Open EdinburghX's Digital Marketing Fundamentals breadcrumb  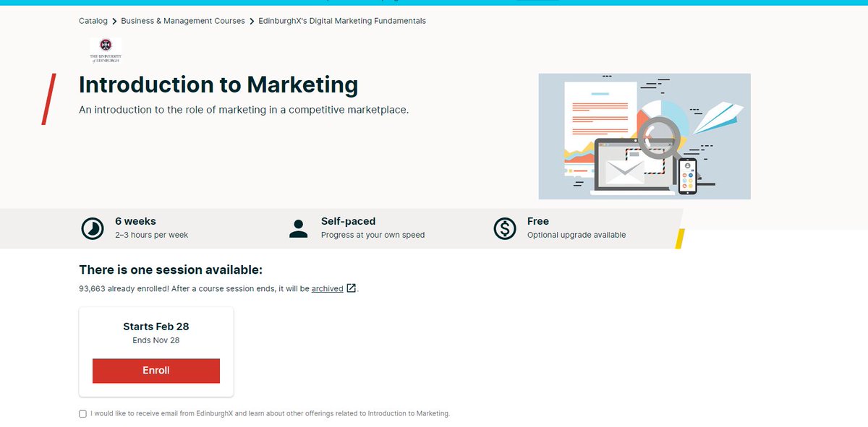click(x=342, y=21)
